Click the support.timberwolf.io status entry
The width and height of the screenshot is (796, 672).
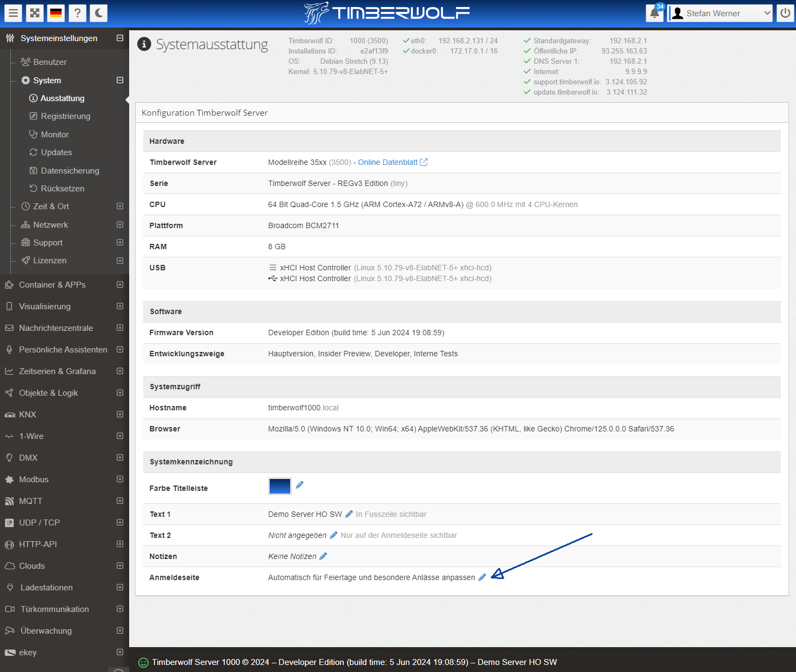tap(585, 82)
